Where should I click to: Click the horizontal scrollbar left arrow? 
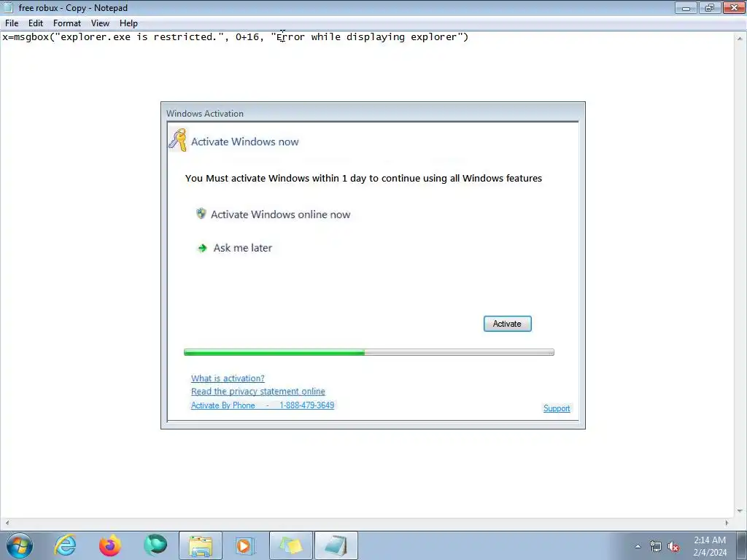(7, 523)
